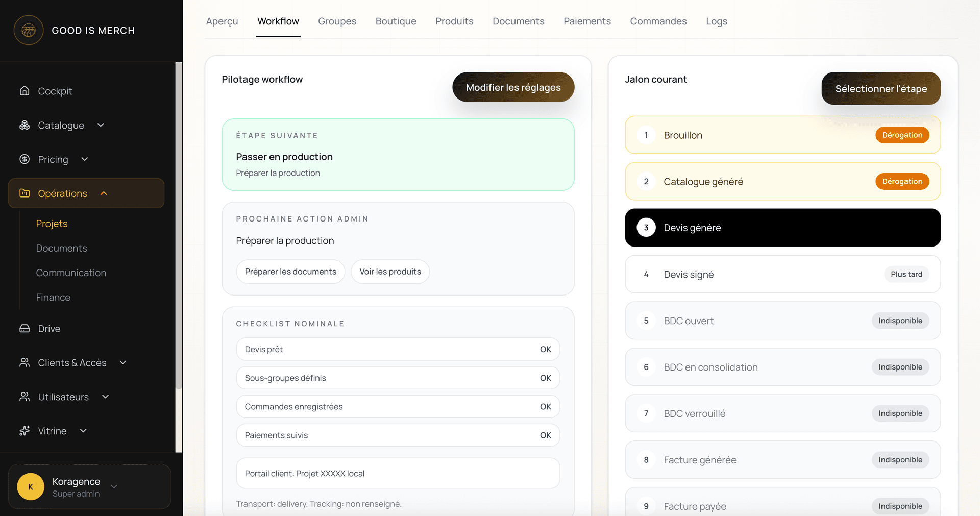Expand the Utilisateurs menu chevron
The width and height of the screenshot is (980, 516).
(106, 397)
